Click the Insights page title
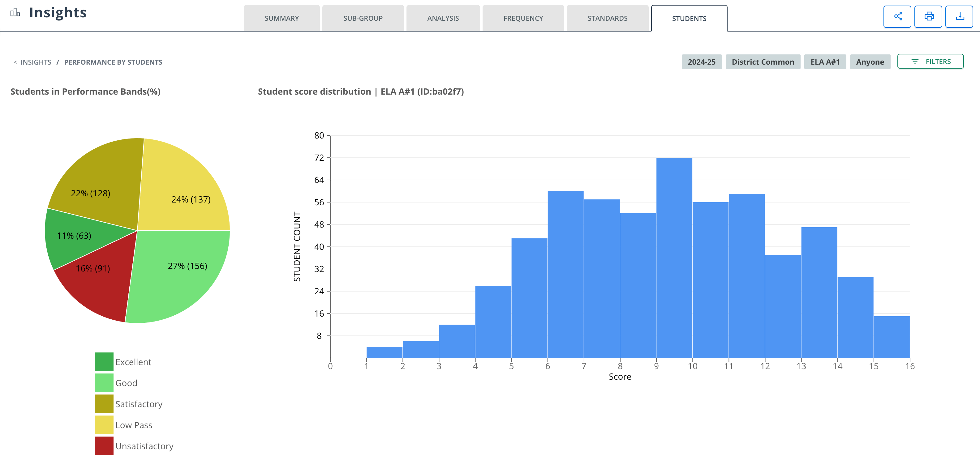Viewport: 980px width, 465px height. click(x=58, y=13)
